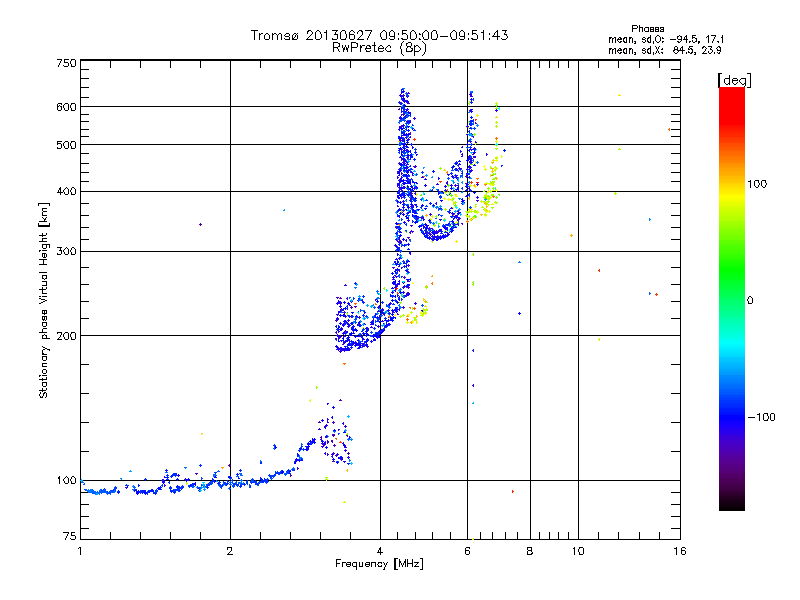Image resolution: width=800 pixels, height=600 pixels.
Task: Click the 'Phases' legend heading
Action: pos(647,29)
